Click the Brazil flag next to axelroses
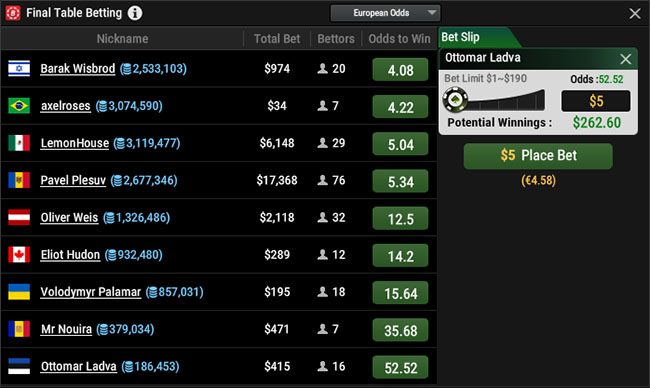This screenshot has width=650, height=388. pyautogui.click(x=19, y=106)
